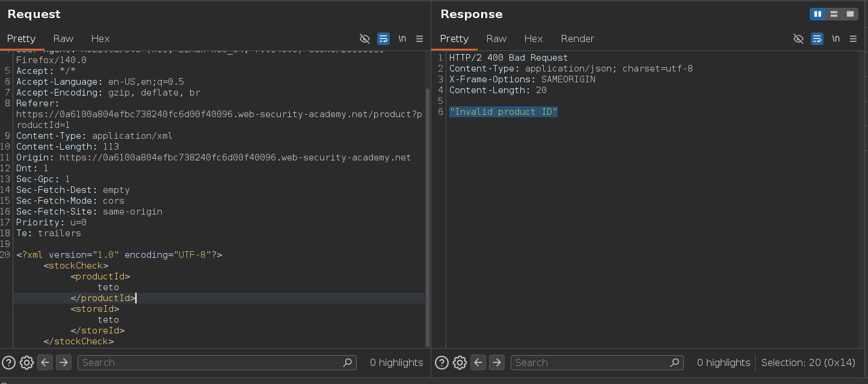
Task: Select Response Hex tab
Action: (x=534, y=38)
